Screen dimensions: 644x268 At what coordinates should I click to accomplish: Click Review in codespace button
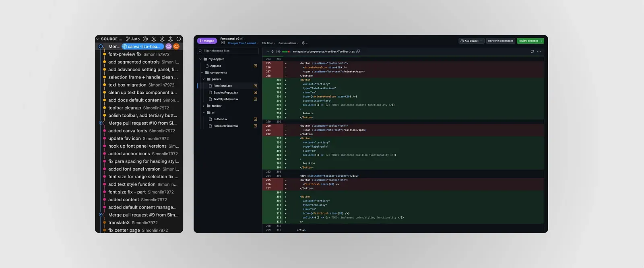(x=500, y=41)
